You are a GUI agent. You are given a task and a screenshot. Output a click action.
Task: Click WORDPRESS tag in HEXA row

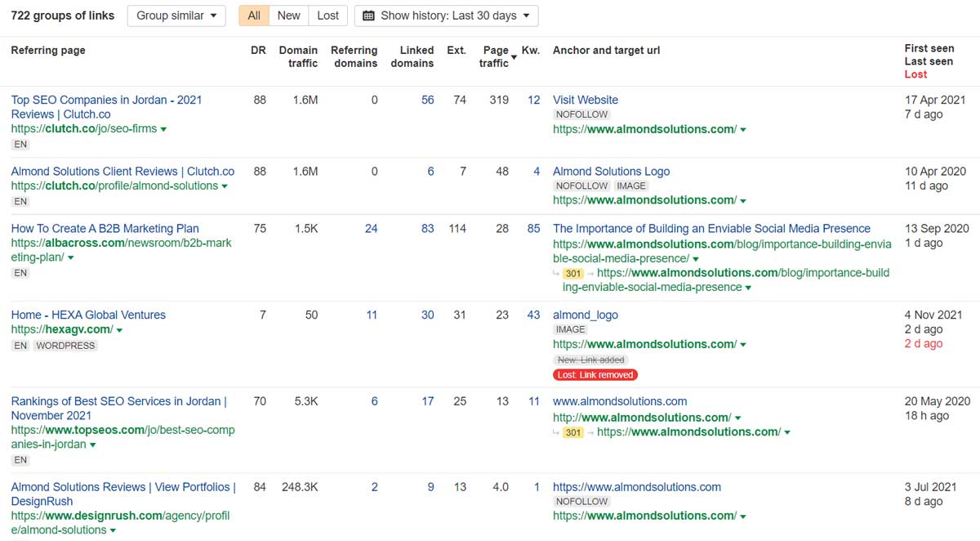(x=65, y=346)
